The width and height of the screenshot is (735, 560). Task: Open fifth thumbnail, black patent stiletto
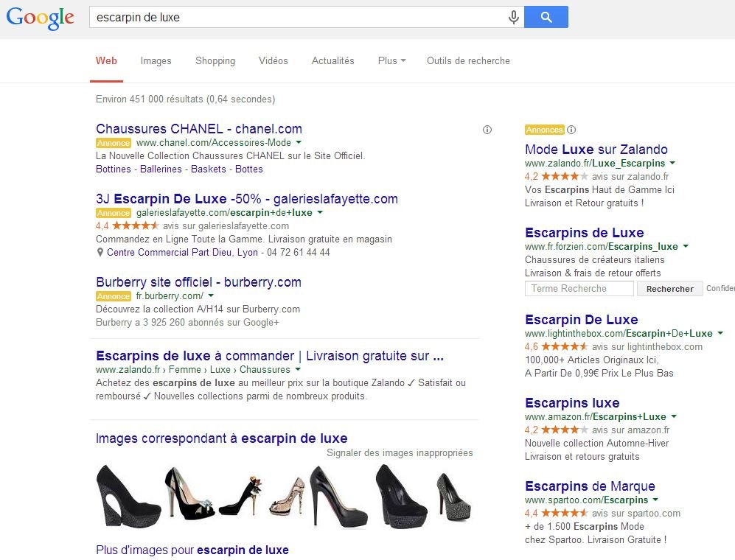pyautogui.click(x=338, y=497)
